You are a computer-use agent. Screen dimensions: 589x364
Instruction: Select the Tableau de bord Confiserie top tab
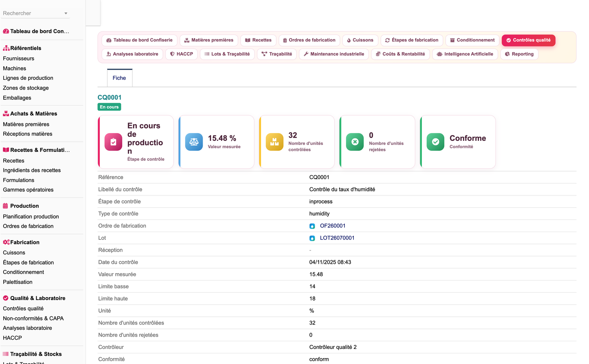(x=139, y=40)
